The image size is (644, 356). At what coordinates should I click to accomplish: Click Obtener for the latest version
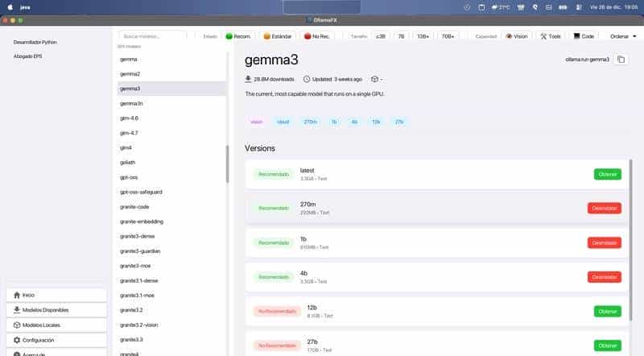tap(608, 174)
